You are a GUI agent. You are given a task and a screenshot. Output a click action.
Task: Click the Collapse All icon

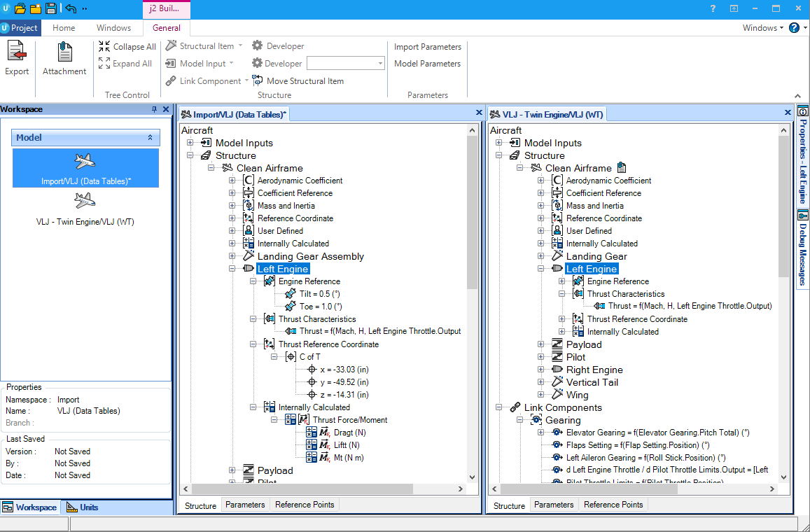click(104, 46)
